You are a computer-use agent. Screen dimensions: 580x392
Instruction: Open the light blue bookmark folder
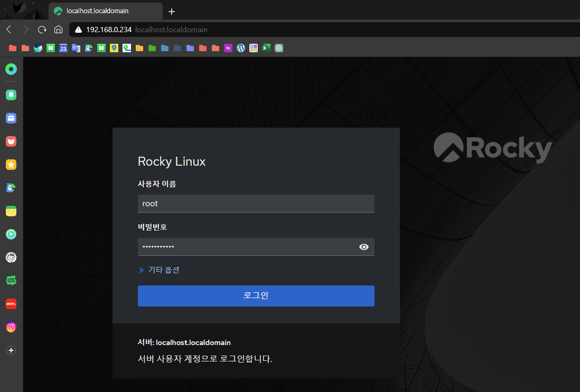(x=165, y=48)
